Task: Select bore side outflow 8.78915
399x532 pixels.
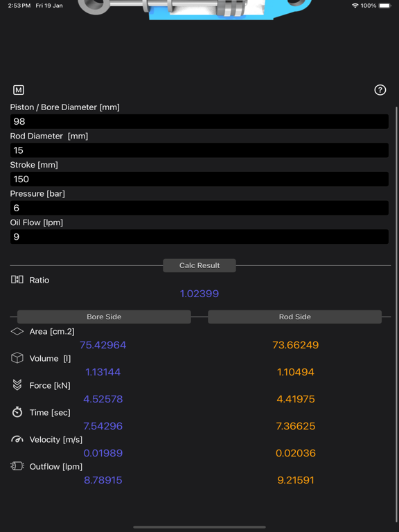Action: point(103,480)
